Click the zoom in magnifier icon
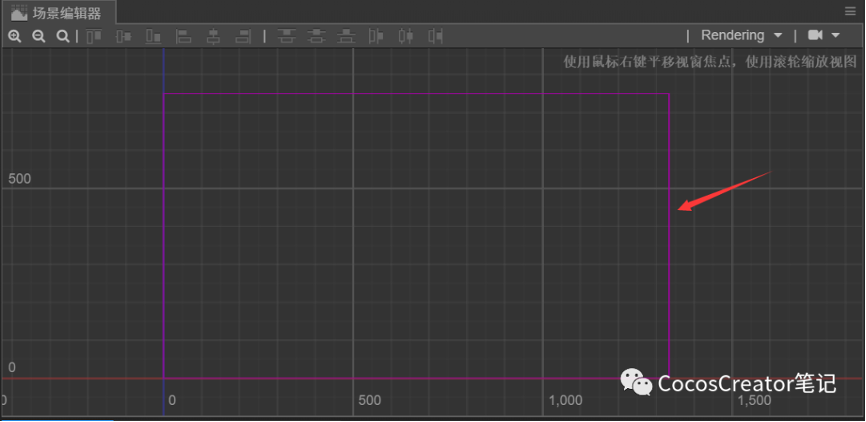The image size is (866, 422). [15, 36]
